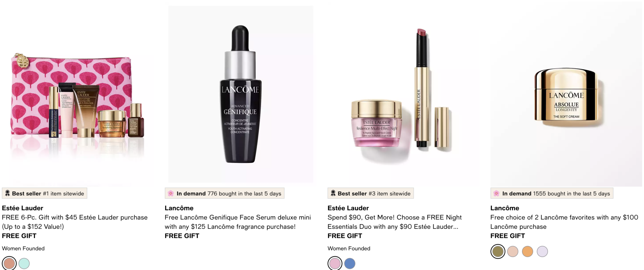Select the mint green color swatch
Viewport: 644px width, 270px height.
(x=24, y=263)
